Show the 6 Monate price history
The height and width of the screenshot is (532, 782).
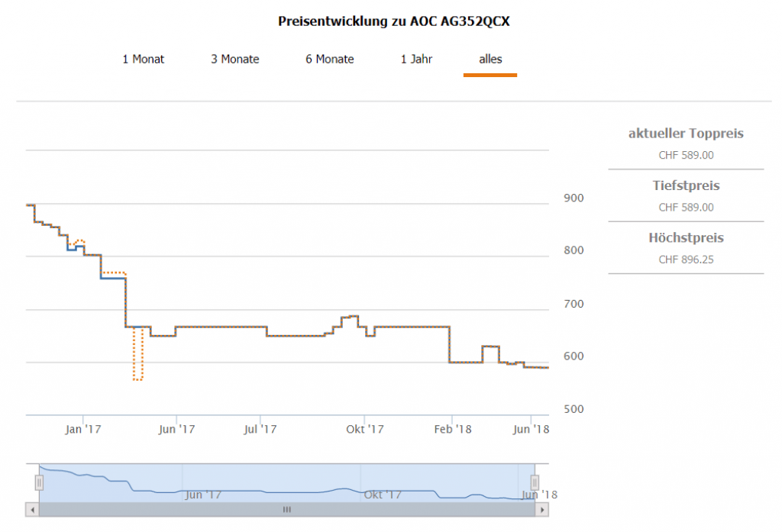pos(330,59)
